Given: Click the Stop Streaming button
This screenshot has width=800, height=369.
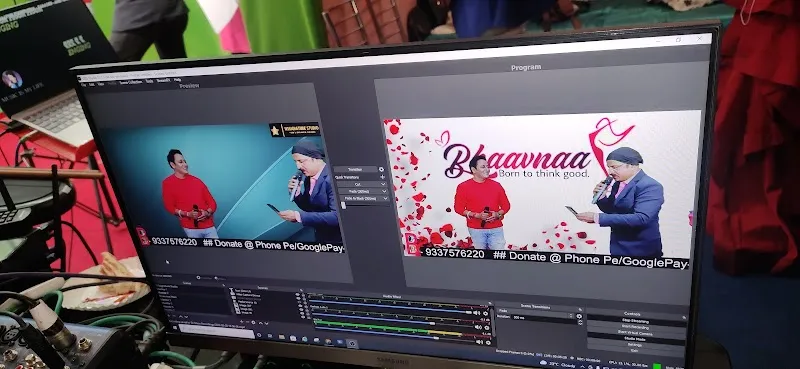Looking at the screenshot, I should pos(636,321).
